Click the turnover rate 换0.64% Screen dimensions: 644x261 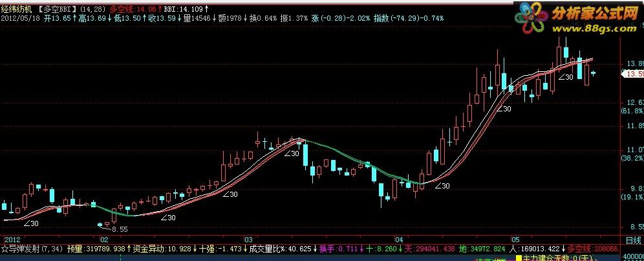[x=264, y=18]
